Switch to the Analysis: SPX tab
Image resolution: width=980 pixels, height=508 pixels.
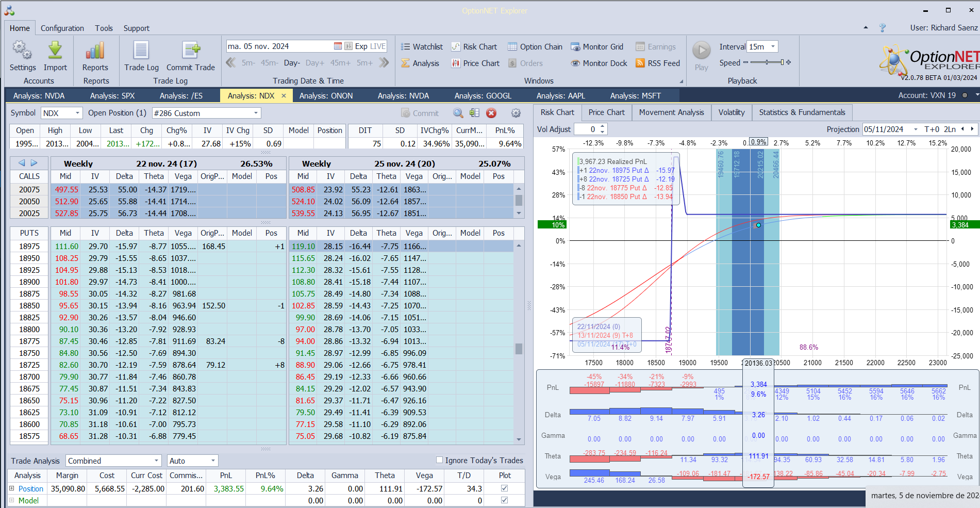(x=112, y=95)
